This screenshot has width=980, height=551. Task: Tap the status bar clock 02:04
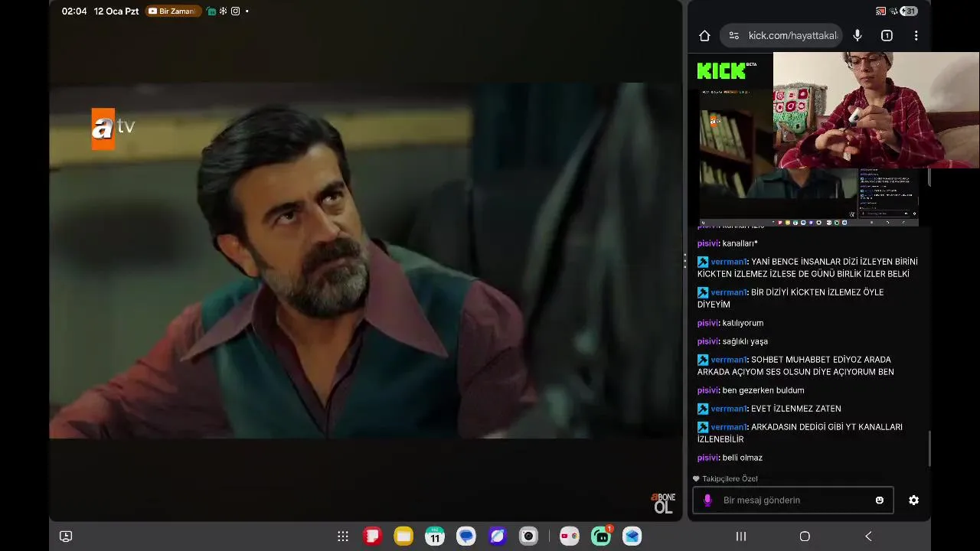tap(74, 11)
